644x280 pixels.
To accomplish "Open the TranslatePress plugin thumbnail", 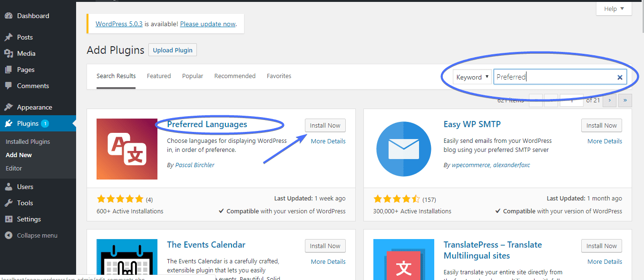I will (x=404, y=260).
